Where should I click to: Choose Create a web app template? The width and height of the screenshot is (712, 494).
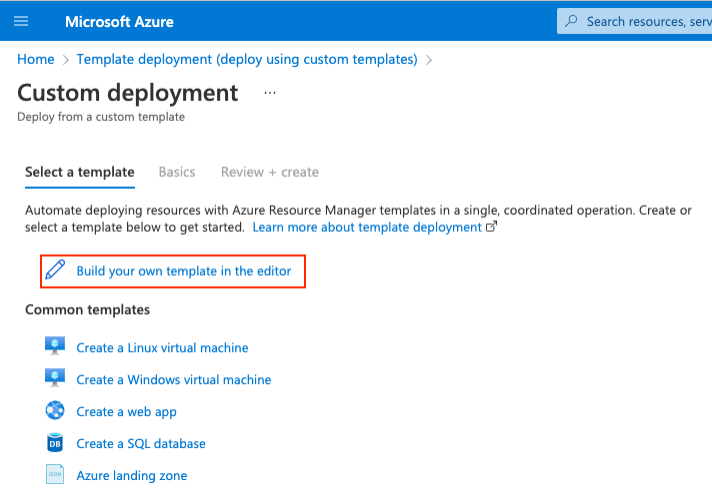pyautogui.click(x=126, y=412)
